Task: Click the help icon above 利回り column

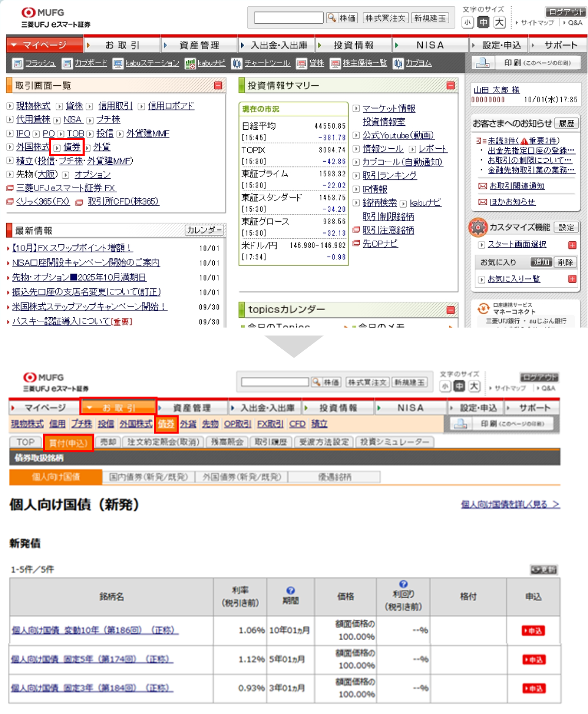Action: 403,584
